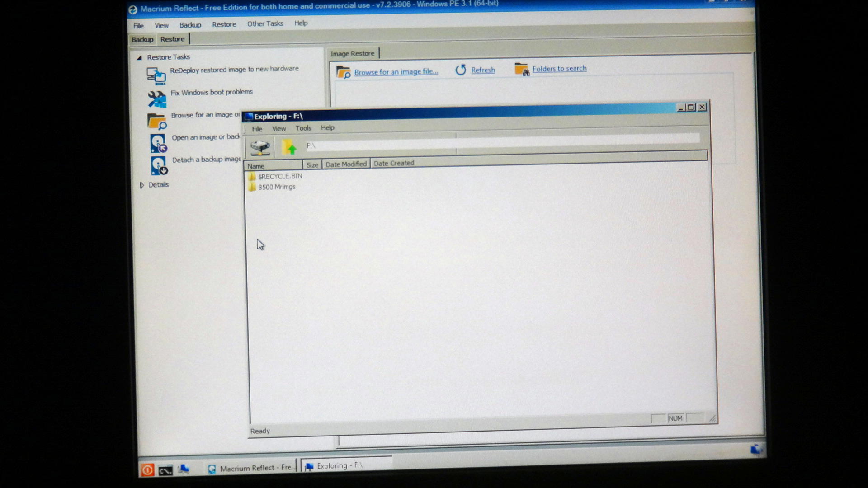Open the command prompt icon on taskbar

click(165, 470)
